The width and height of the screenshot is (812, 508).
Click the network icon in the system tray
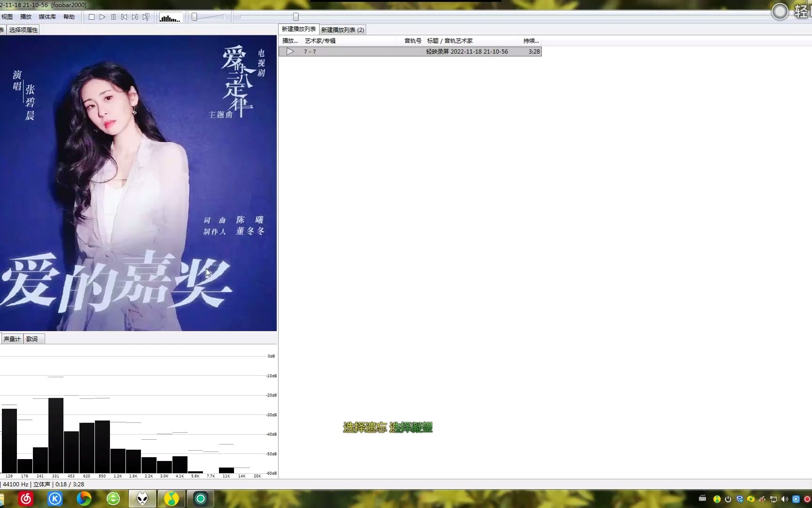click(773, 499)
